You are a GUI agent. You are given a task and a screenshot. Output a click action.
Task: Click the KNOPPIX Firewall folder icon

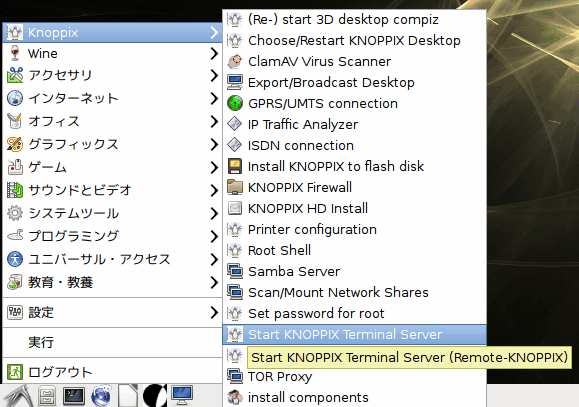[x=235, y=187]
